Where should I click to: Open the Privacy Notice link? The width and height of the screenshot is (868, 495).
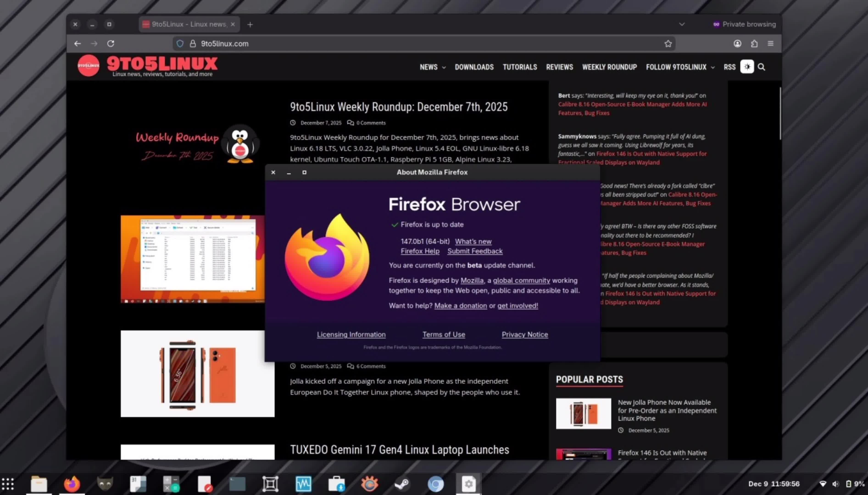(524, 335)
